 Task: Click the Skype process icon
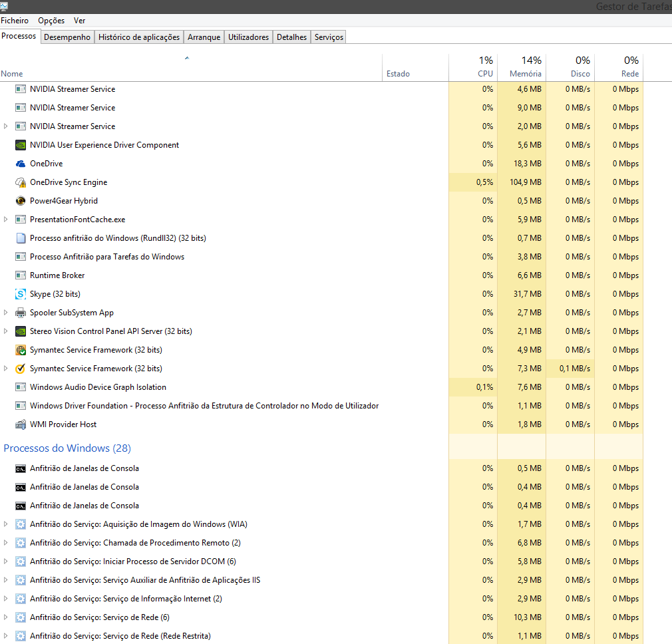21,294
